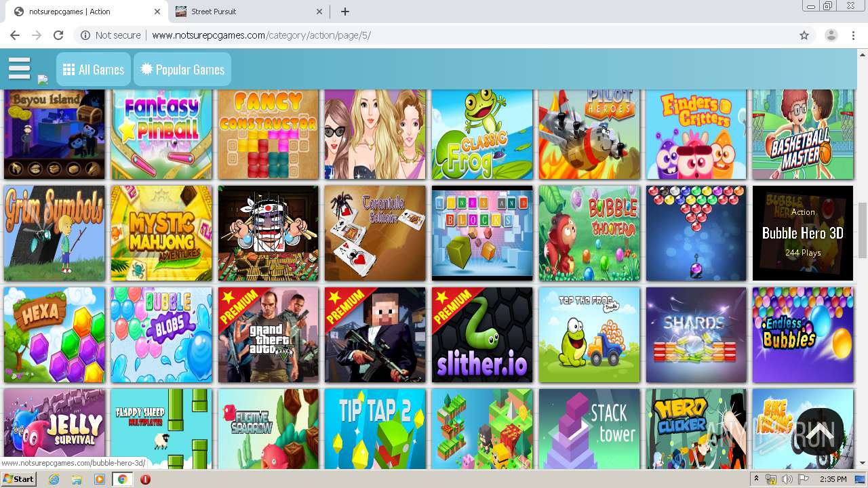Open the Grim Symbols game
Viewport: 868px width, 488px height.
[54, 233]
